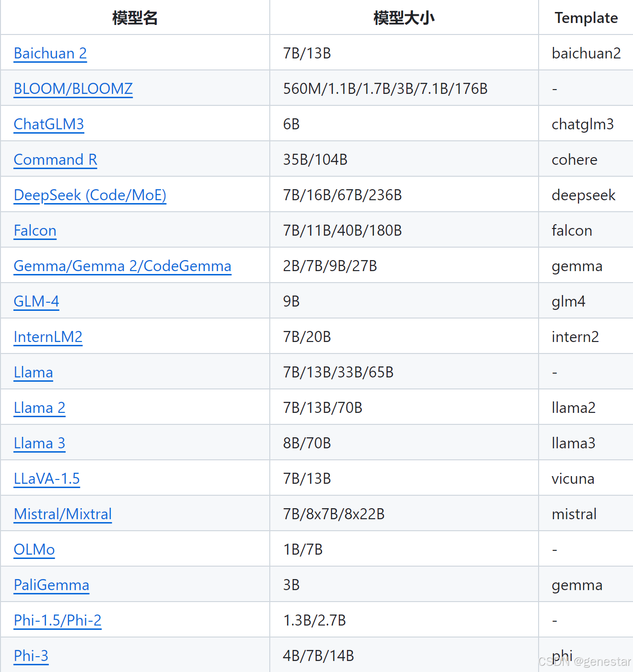Viewport: 633px width, 672px height.
Task: Open the OLMo link
Action: click(x=34, y=549)
